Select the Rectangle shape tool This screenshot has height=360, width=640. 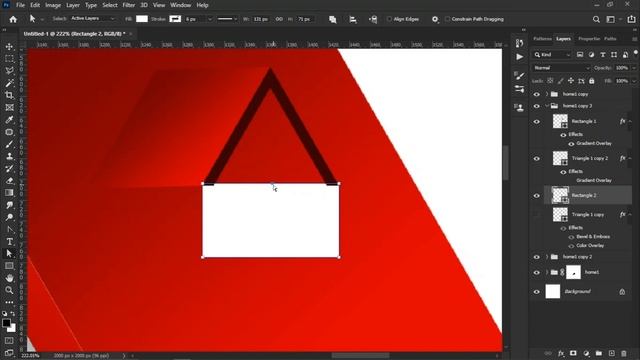pyautogui.click(x=9, y=266)
